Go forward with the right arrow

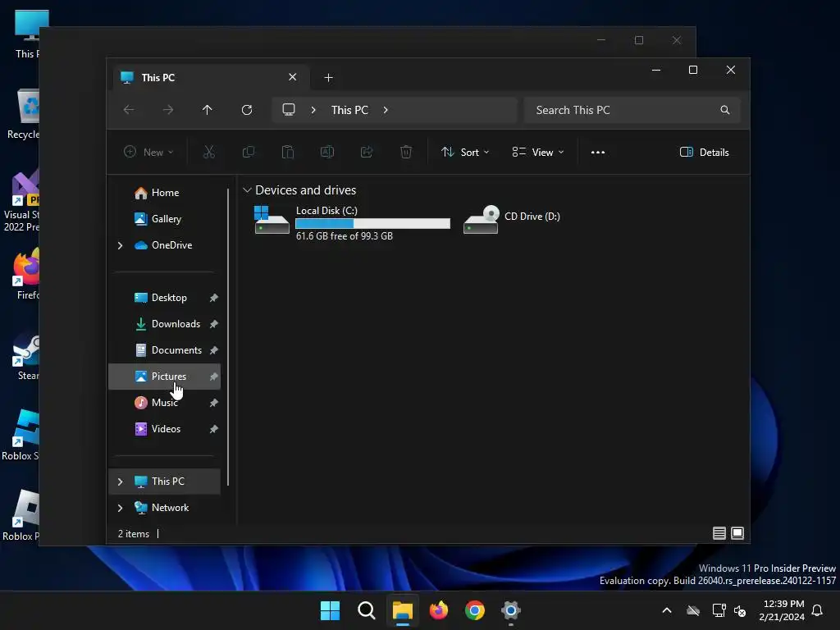coord(168,110)
